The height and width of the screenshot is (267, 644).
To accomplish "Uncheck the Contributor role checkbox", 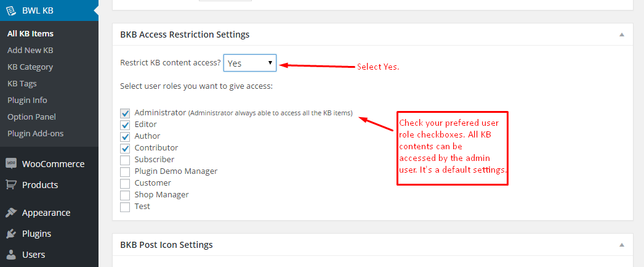I will click(125, 148).
